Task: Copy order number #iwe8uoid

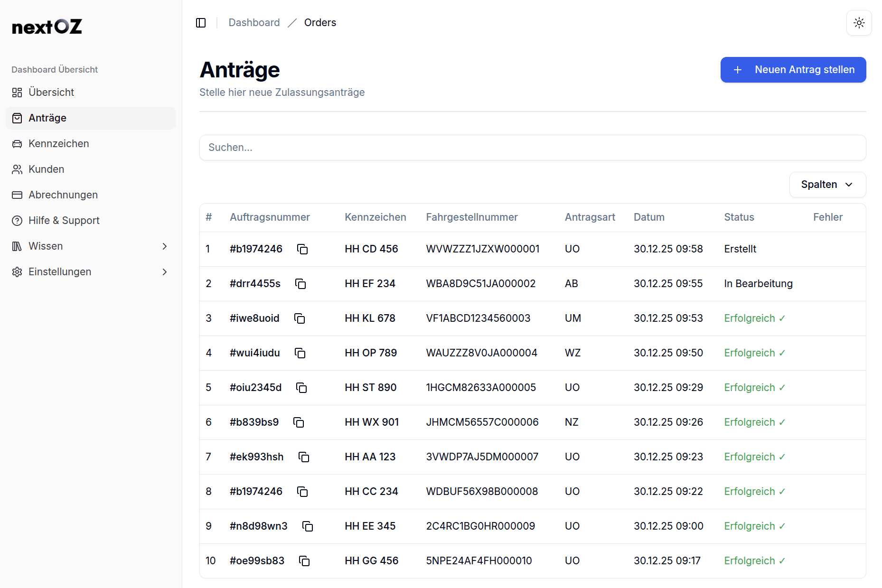Action: pyautogui.click(x=300, y=318)
